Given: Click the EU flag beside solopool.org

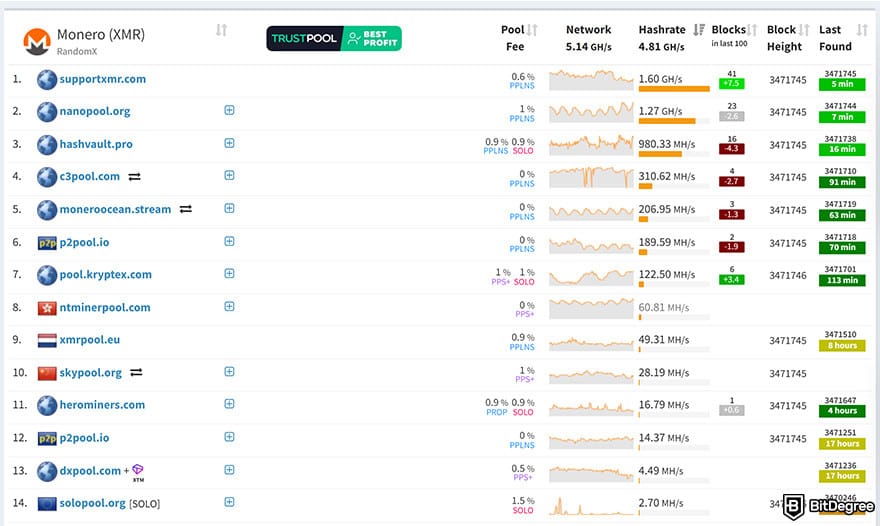Looking at the screenshot, I should [x=47, y=504].
